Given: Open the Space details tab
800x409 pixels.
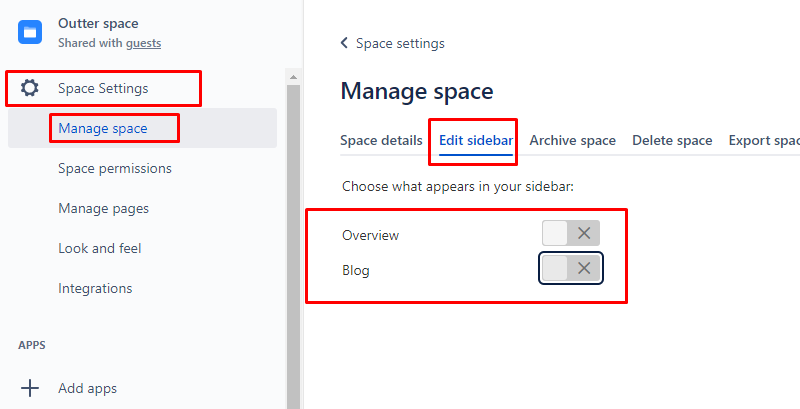Looking at the screenshot, I should [381, 141].
